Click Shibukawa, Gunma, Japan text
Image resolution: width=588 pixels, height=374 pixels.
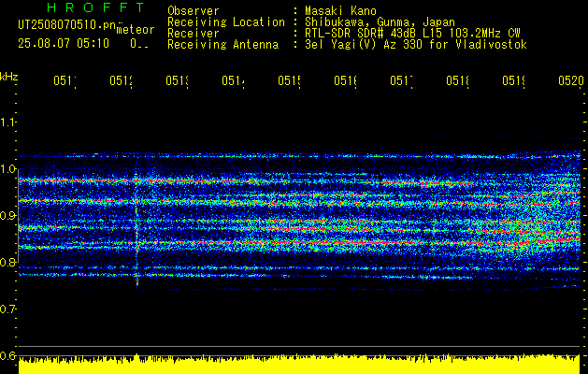[380, 22]
